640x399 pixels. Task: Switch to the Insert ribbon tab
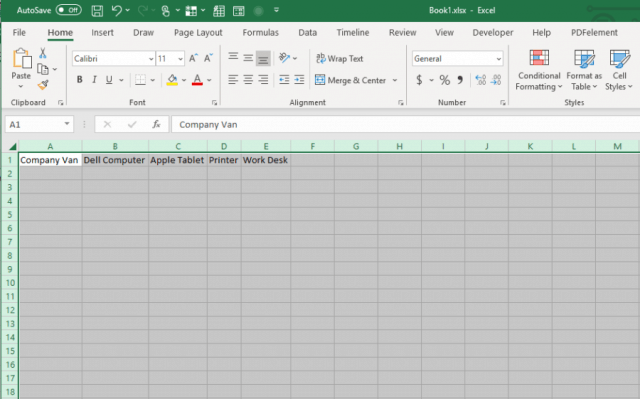102,33
